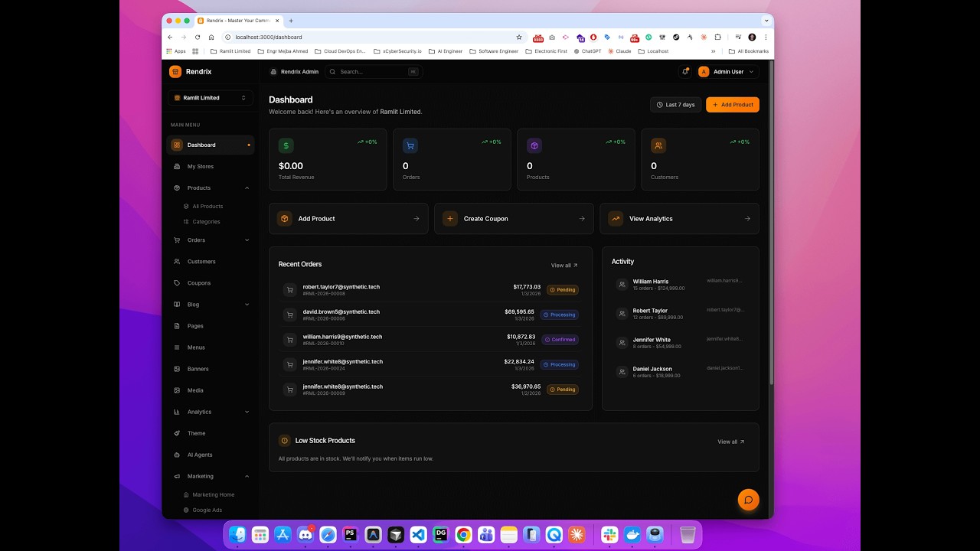Open All Products submenu item
Viewport: 980px width, 551px height.
click(x=207, y=206)
